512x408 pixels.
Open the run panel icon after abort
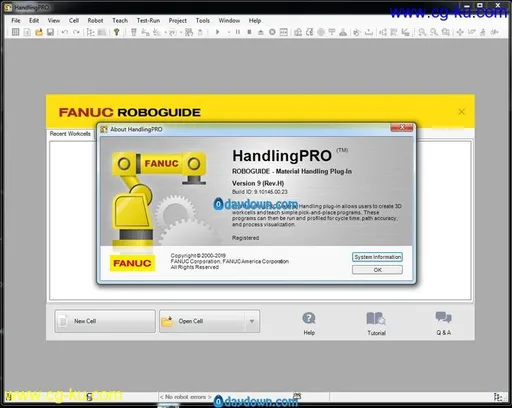tap(284, 32)
